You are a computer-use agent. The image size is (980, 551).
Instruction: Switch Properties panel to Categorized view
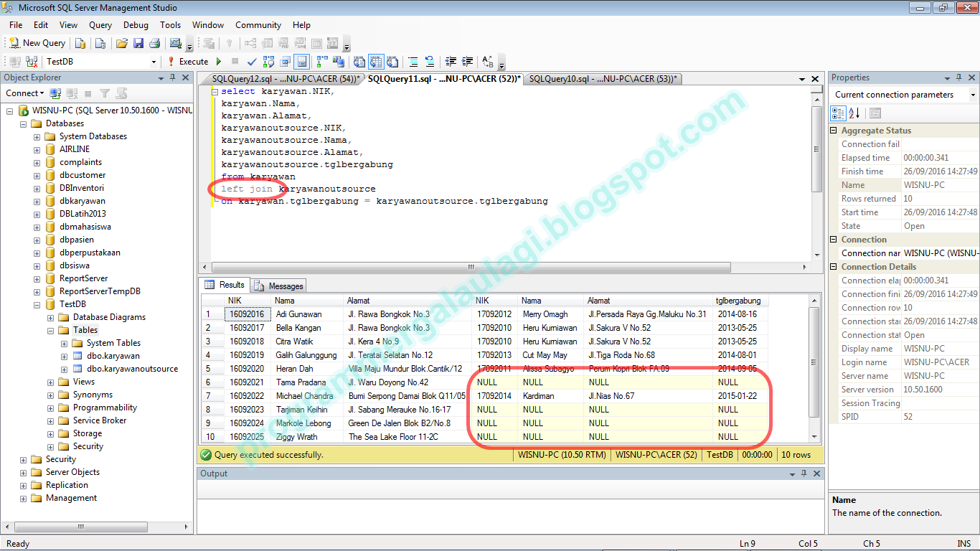(838, 113)
